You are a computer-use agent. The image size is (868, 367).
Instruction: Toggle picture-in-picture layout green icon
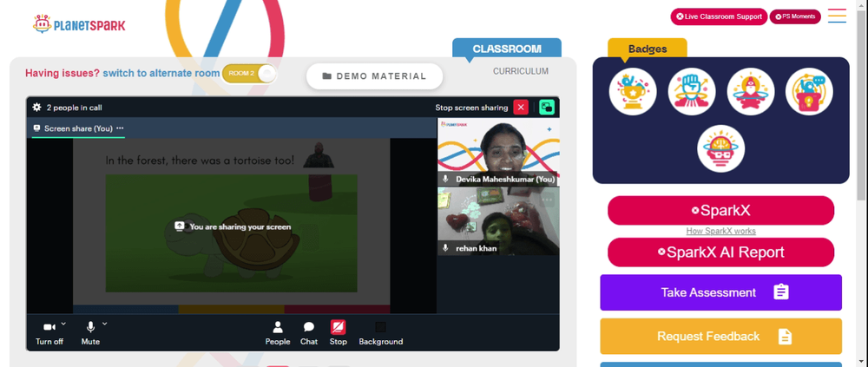tap(547, 108)
